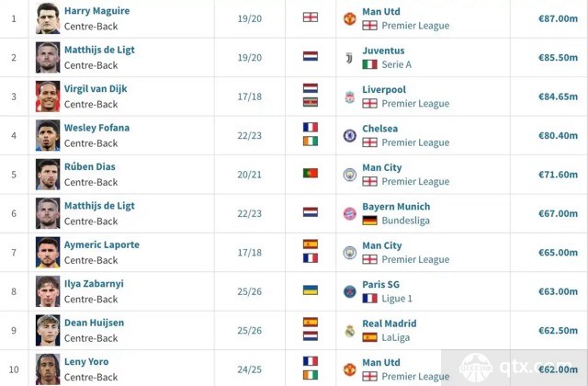Image resolution: width=588 pixels, height=386 pixels.
Task: Click the Portugal flag in Rúben Dias row
Action: point(311,173)
